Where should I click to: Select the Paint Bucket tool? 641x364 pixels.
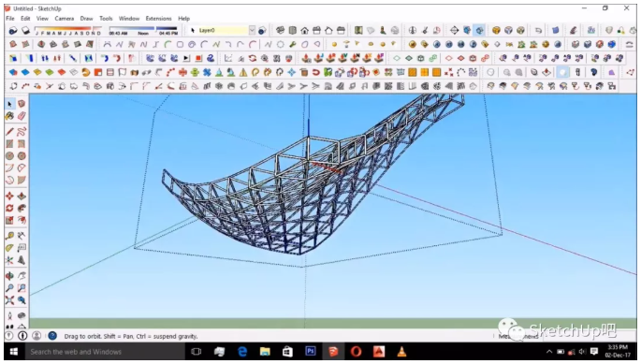pyautogui.click(x=9, y=116)
